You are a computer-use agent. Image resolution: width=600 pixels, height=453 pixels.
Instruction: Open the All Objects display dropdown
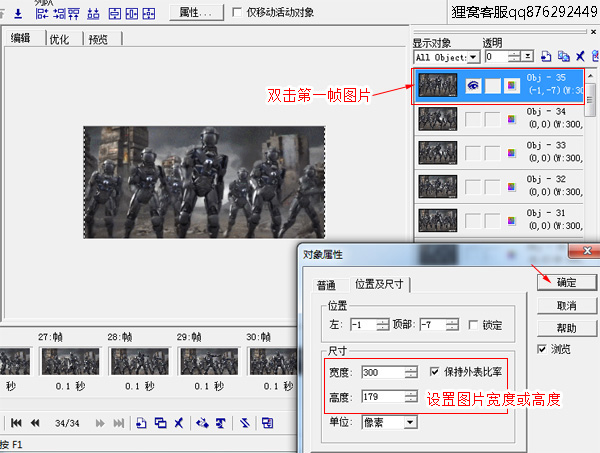pos(473,57)
